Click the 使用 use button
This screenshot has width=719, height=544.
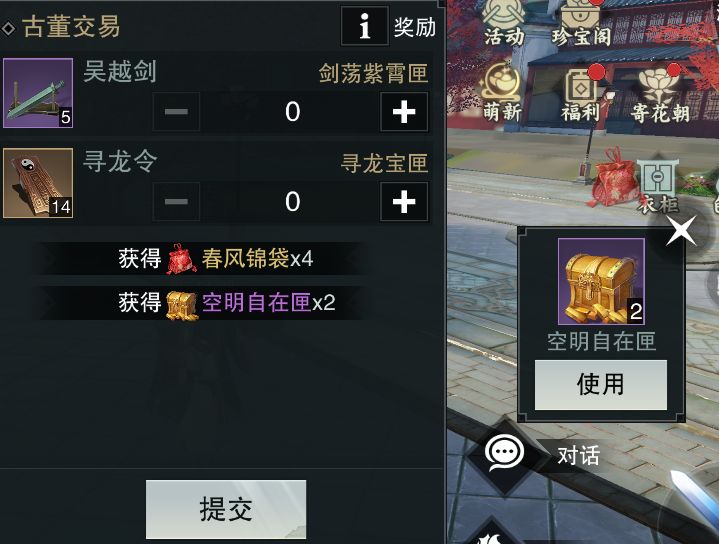(601, 384)
